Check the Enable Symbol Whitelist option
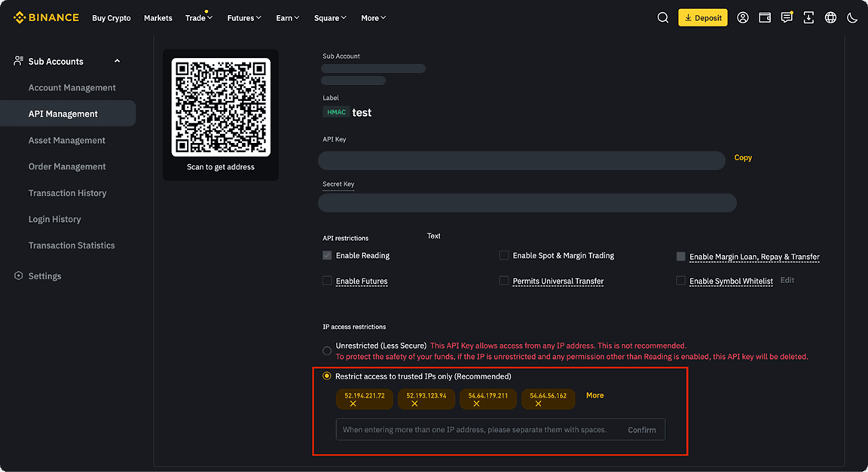Image resolution: width=868 pixels, height=472 pixels. click(680, 281)
